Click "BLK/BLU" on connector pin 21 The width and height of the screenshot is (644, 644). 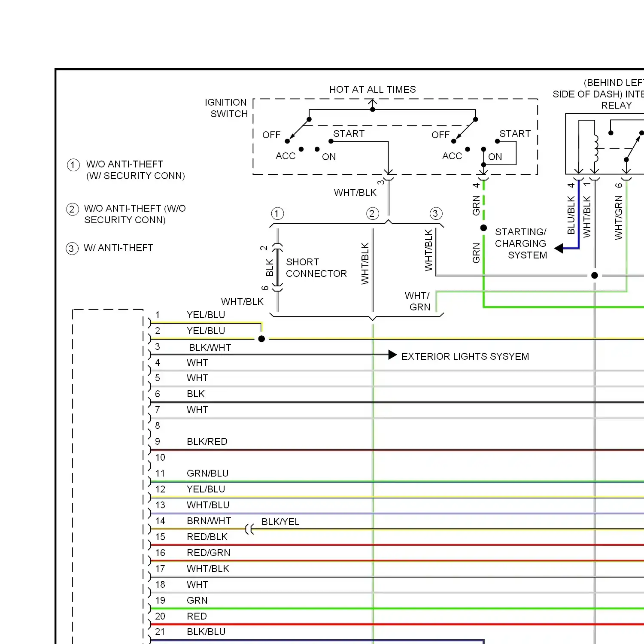(x=206, y=632)
